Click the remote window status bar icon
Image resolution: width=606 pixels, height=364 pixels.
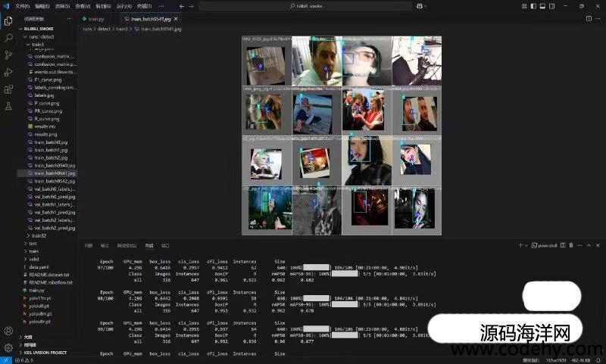6,360
